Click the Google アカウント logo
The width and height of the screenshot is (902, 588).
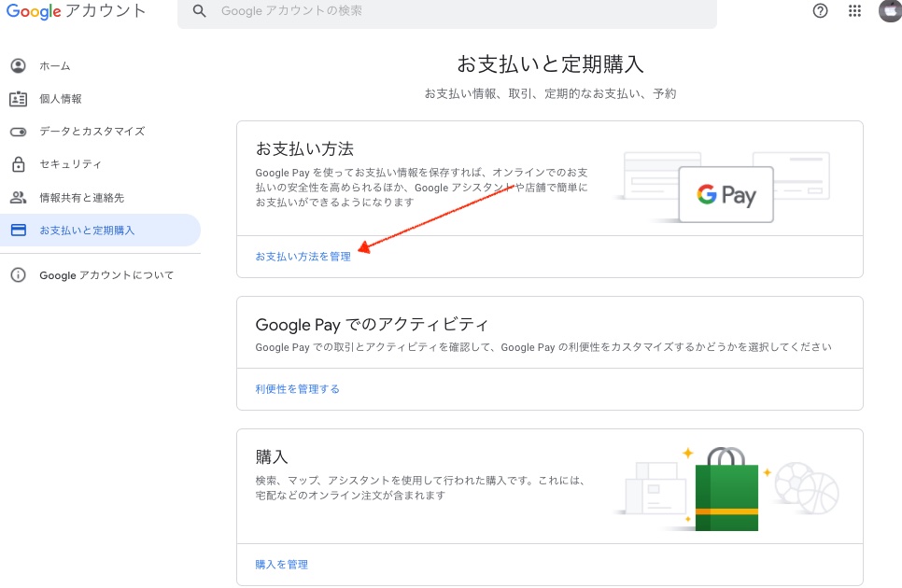point(76,11)
